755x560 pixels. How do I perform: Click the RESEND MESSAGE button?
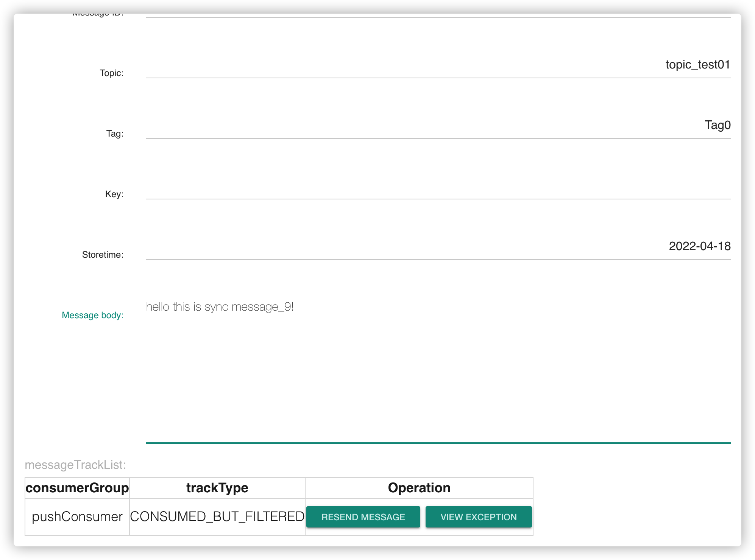[x=363, y=517]
